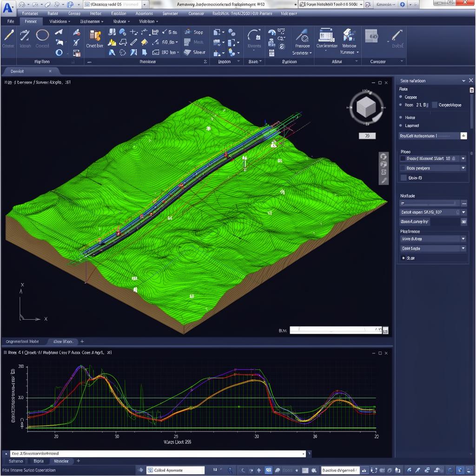This screenshot has height=476, width=476.
Task: Click the Bobif pencil icon
Action: pyautogui.click(x=397, y=35)
